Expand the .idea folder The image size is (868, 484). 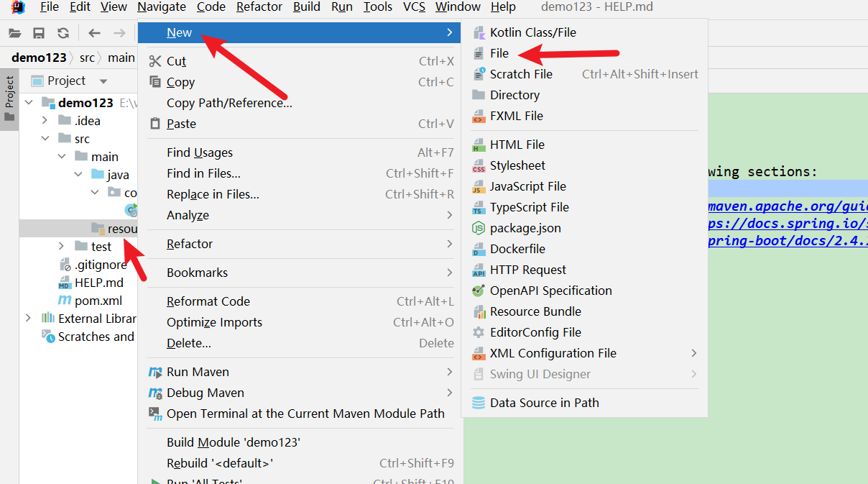tap(45, 121)
